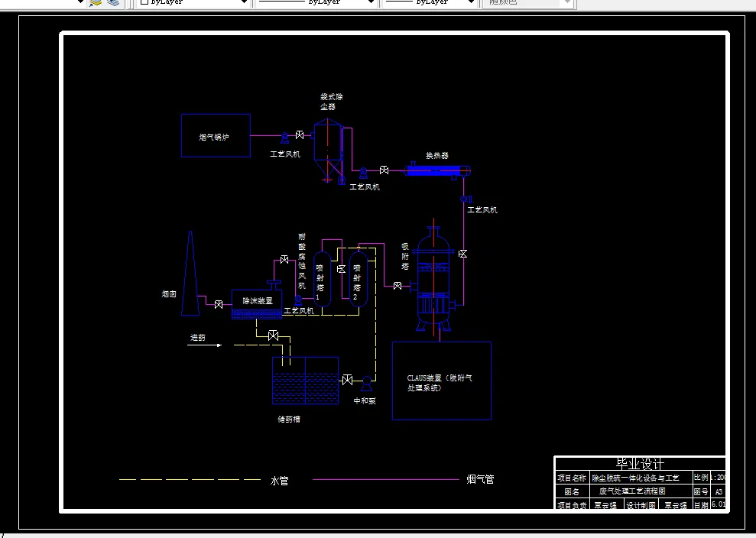Click the 除尘脱硫一体化设备与工艺 text
Screen dimensions: 756x538
tap(635, 478)
